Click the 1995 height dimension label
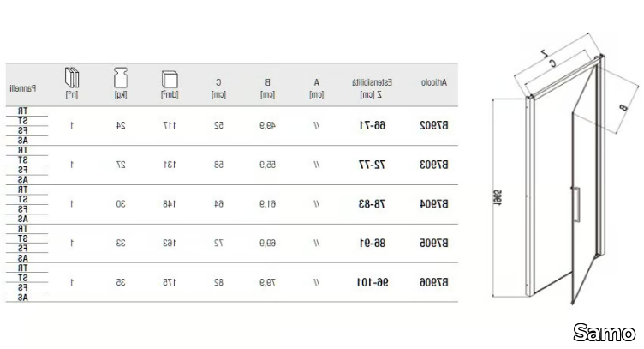644x349 pixels. 498,198
